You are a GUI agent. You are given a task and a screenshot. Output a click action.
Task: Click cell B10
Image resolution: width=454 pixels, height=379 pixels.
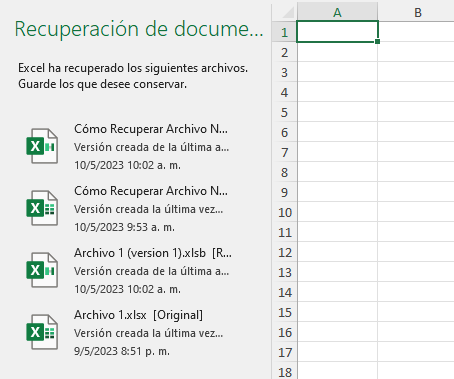tap(416, 212)
